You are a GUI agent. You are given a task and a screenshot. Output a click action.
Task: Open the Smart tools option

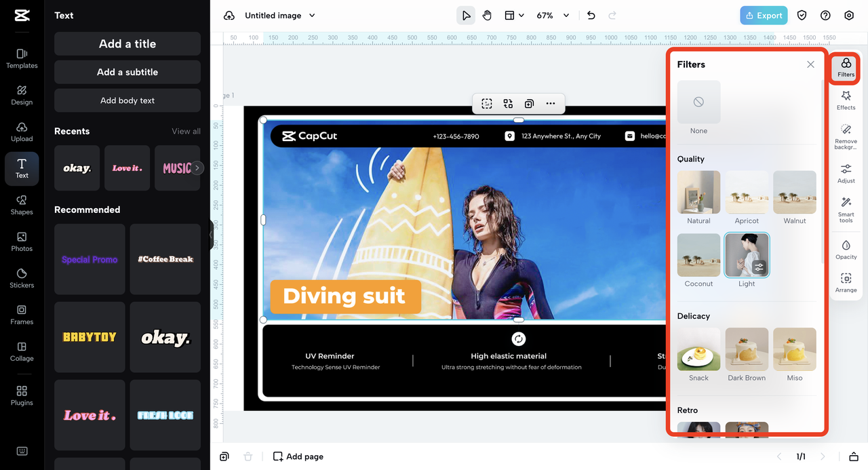(x=846, y=210)
